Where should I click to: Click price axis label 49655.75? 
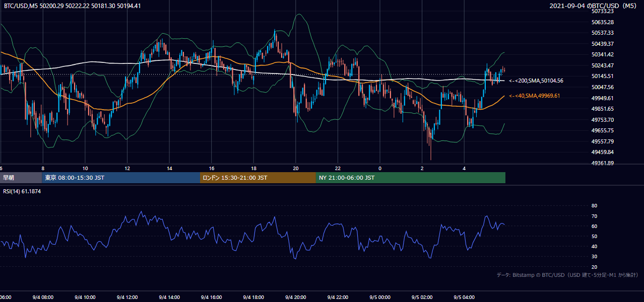[x=602, y=130]
